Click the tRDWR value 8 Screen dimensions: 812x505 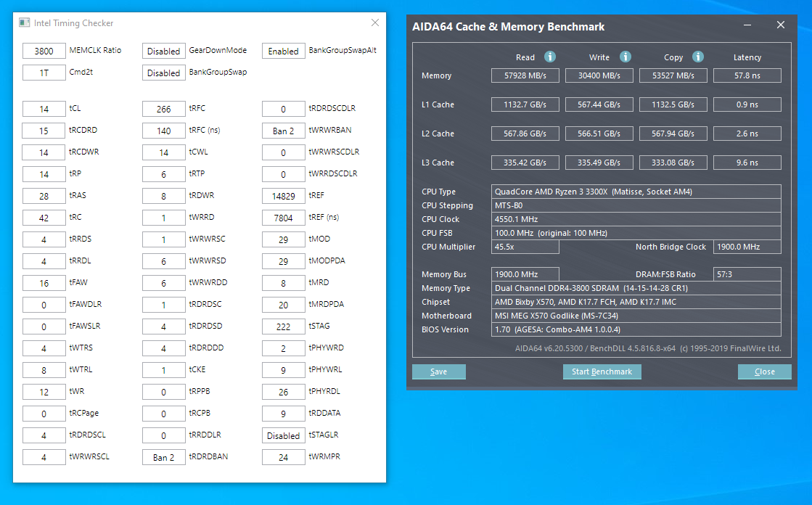pyautogui.click(x=164, y=196)
